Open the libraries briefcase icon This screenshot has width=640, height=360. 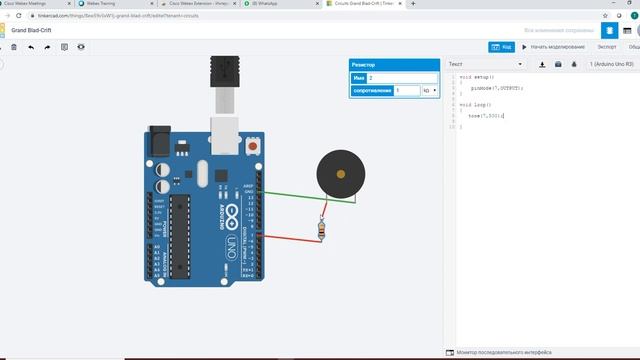558,64
